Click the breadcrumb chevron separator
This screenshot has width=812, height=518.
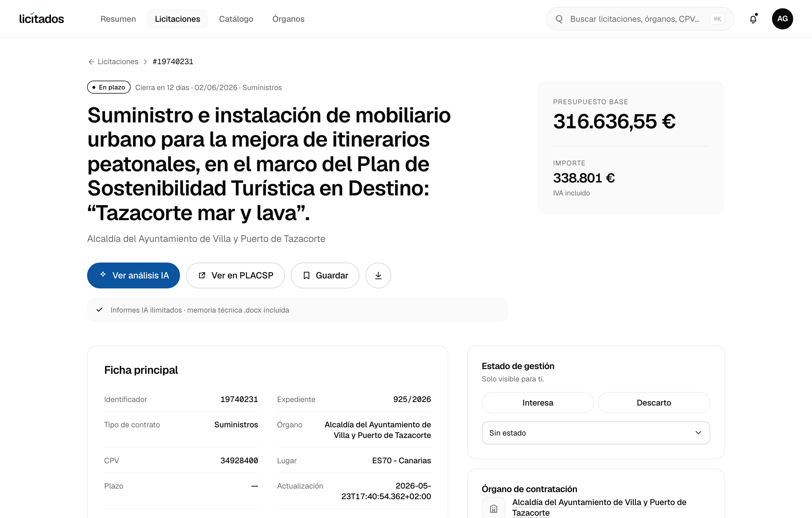pos(145,62)
